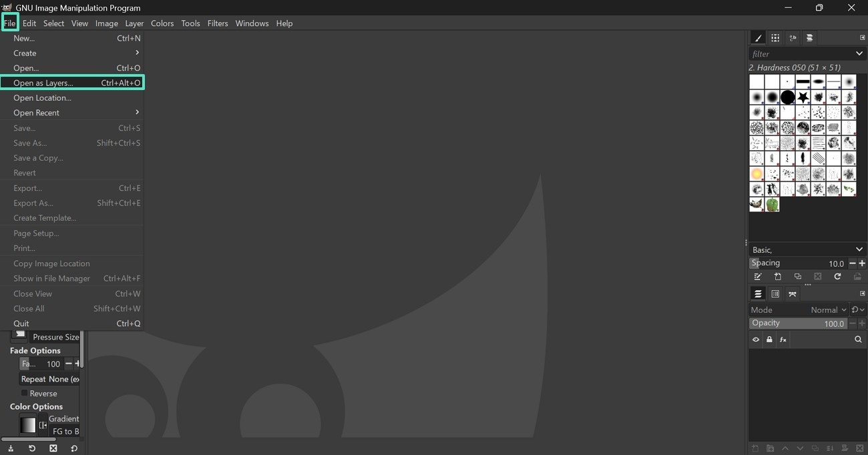Open brush dock configure-tab menu button
This screenshot has height=455, width=868.
click(862, 38)
